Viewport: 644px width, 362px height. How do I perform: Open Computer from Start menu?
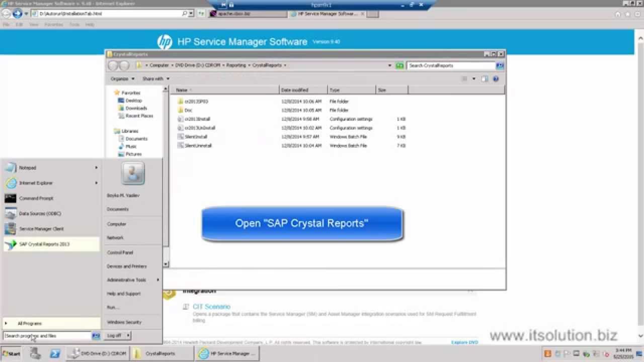117,224
